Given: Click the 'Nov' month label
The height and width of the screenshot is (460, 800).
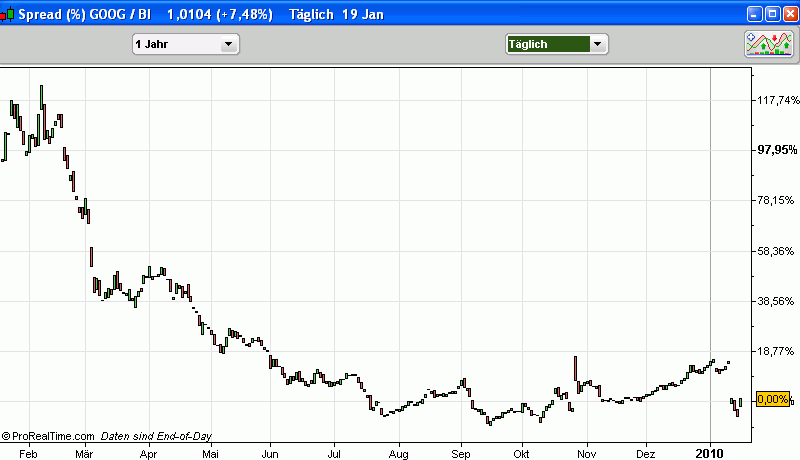Looking at the screenshot, I should (587, 453).
